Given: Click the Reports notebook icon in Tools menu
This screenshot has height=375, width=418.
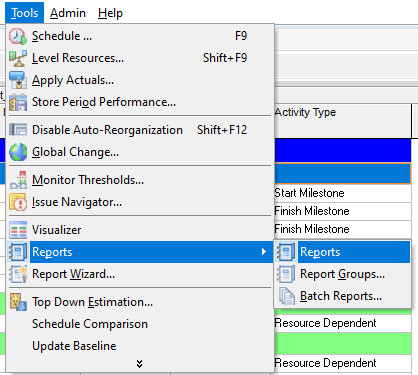Looking at the screenshot, I should coord(18,252).
